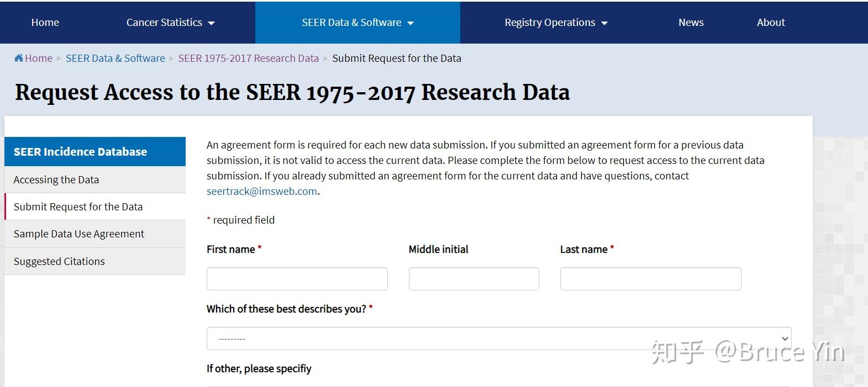Viewport: 868px width, 387px height.
Task: Open the 'Which of these best describes you' dropdown
Action: click(x=498, y=338)
